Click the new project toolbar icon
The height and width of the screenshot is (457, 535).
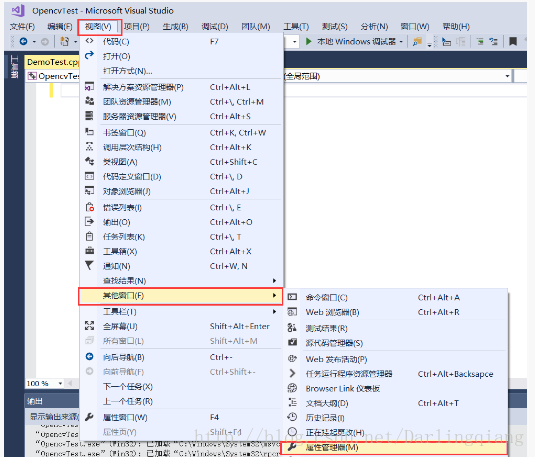64,42
